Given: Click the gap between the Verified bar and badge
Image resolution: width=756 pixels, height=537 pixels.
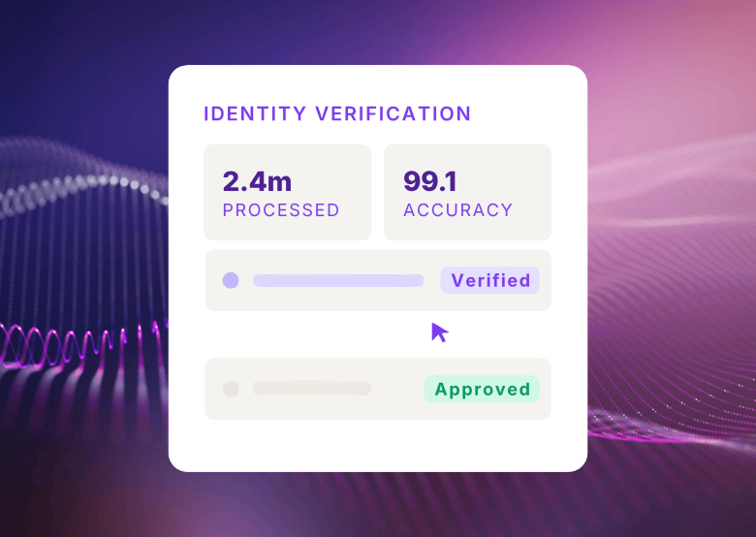Looking at the screenshot, I should coord(432,281).
